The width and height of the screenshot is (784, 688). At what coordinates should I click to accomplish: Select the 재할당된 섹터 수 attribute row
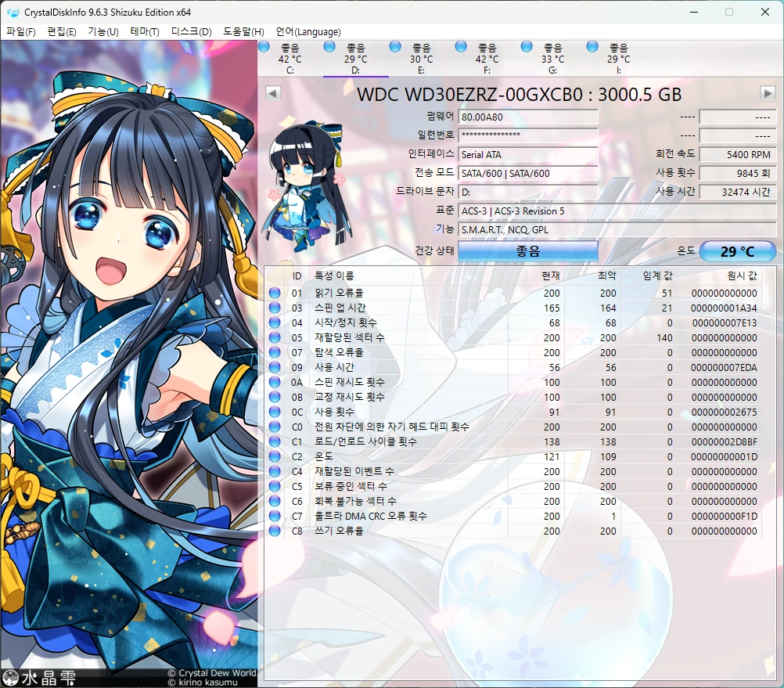point(349,338)
